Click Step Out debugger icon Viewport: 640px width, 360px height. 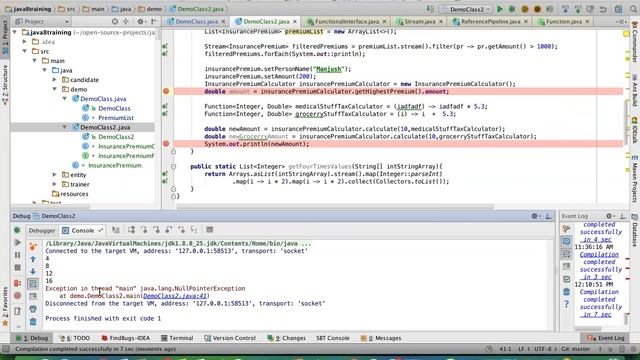pyautogui.click(x=169, y=230)
